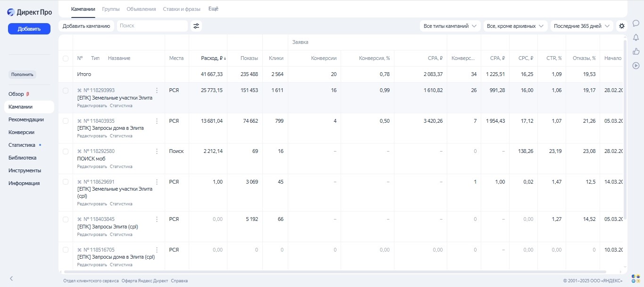
Task: Switch to the Группы tab
Action: pos(111,9)
